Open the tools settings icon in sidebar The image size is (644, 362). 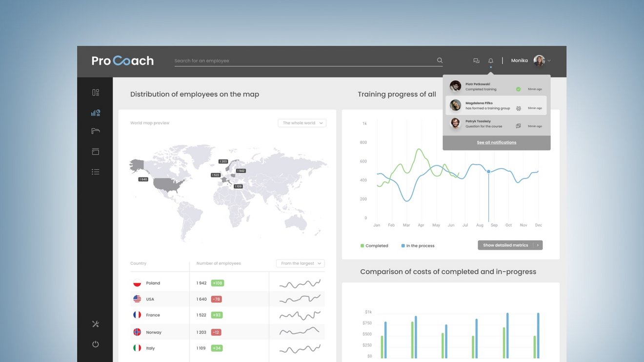[x=96, y=324]
